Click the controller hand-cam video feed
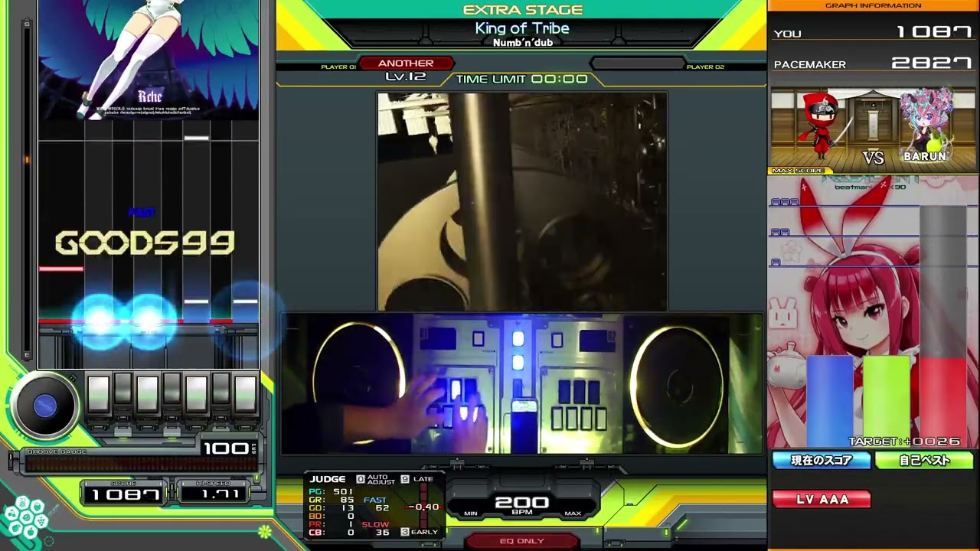 (x=522, y=383)
